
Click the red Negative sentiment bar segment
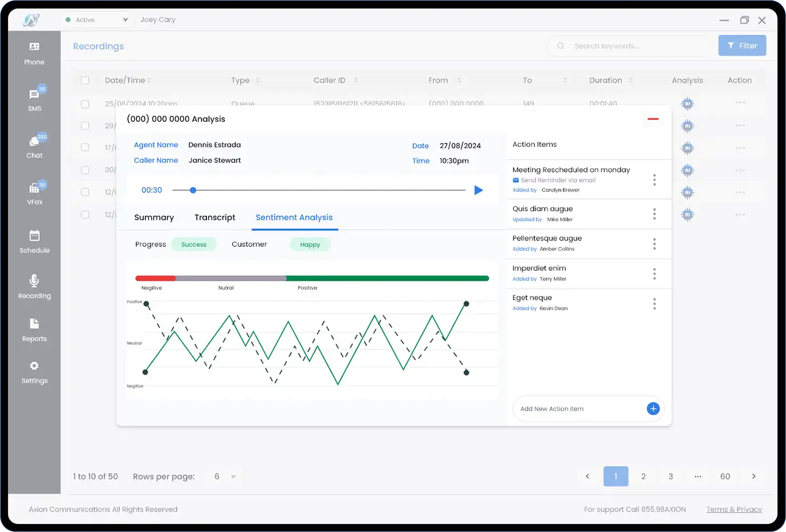155,278
